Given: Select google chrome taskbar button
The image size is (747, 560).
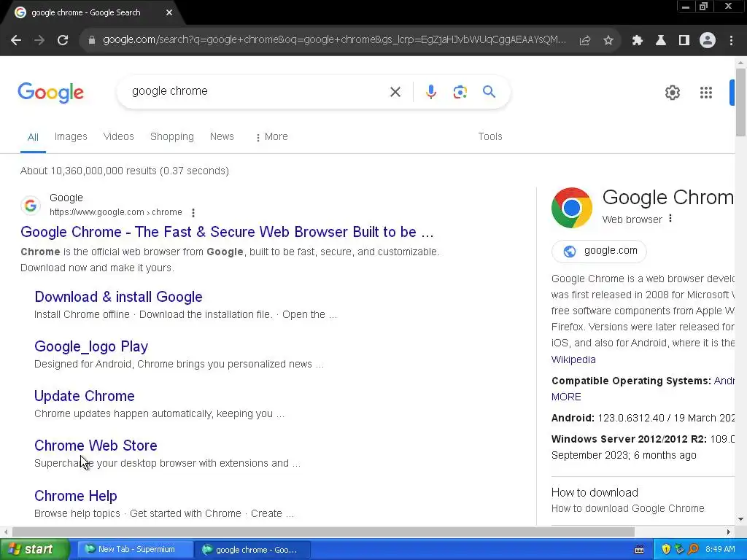Looking at the screenshot, I should click(252, 550).
